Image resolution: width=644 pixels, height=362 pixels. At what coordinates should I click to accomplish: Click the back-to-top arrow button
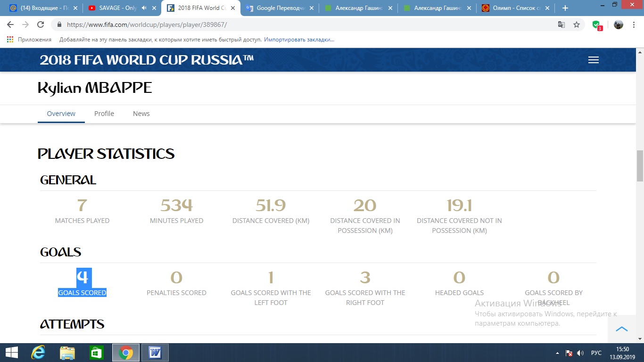pyautogui.click(x=622, y=329)
